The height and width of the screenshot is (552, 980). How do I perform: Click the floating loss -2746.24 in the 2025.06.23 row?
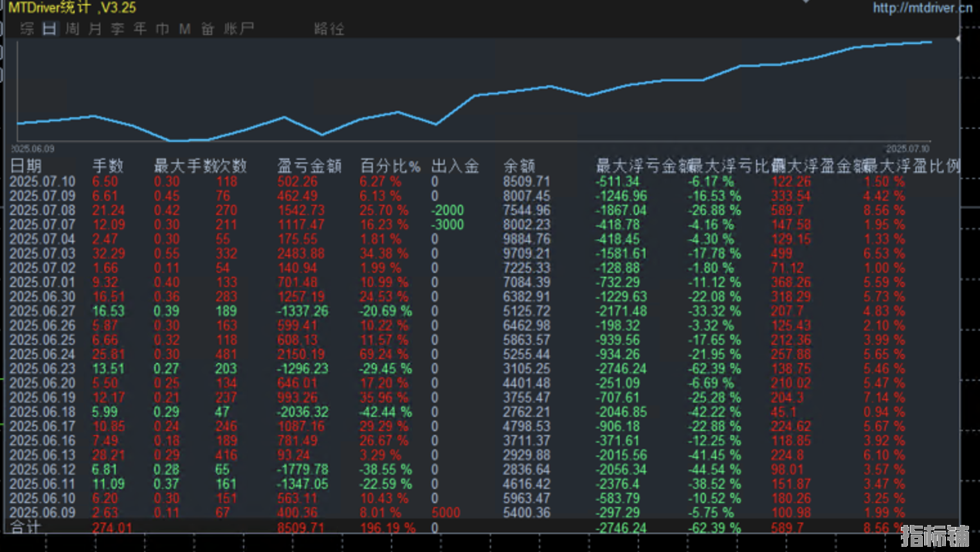coord(622,369)
